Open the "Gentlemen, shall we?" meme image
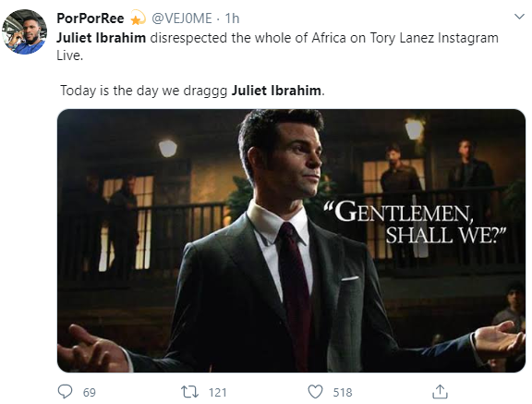 pos(291,240)
